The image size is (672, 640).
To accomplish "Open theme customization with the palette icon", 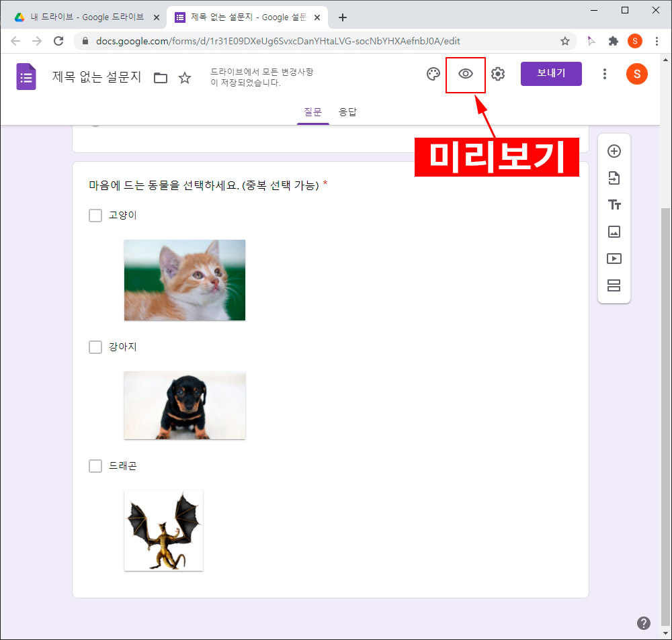I will (433, 74).
